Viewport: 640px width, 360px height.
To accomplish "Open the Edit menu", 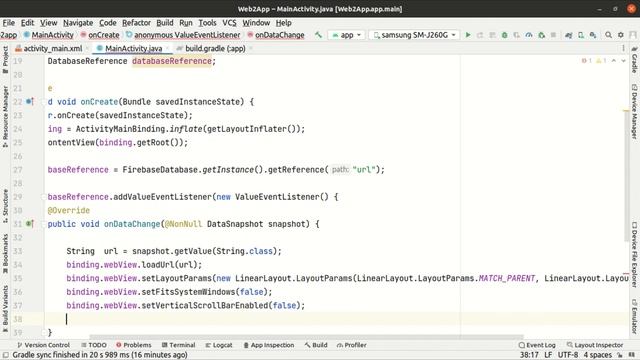I will (27, 23).
